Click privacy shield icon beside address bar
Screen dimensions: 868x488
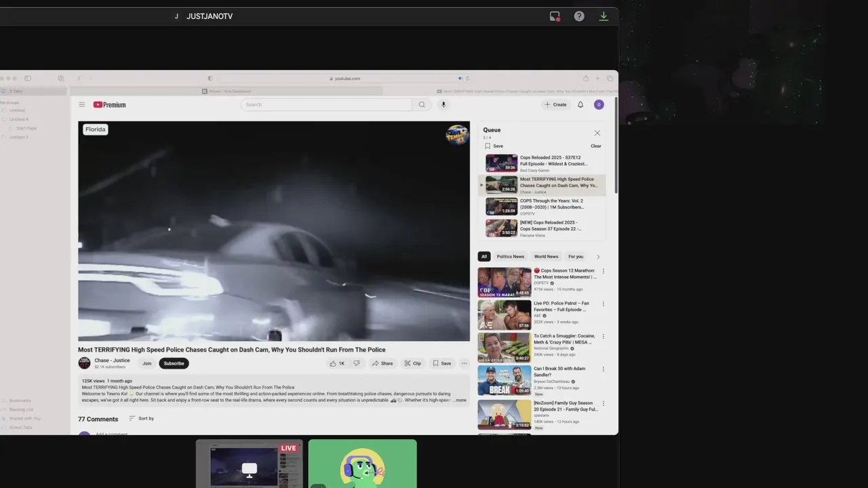(x=210, y=78)
